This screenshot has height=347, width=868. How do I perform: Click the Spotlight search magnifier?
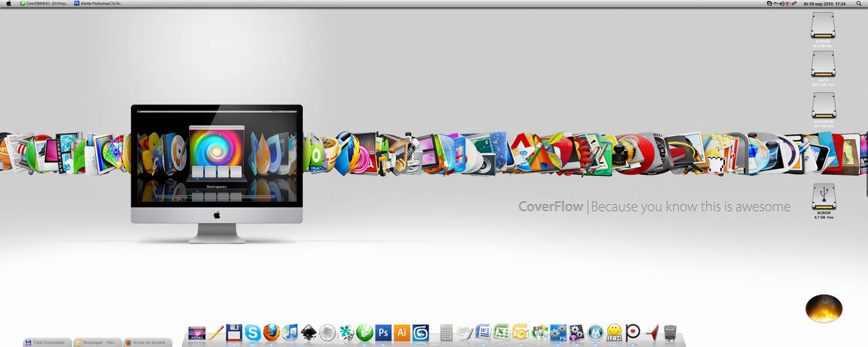[859, 4]
